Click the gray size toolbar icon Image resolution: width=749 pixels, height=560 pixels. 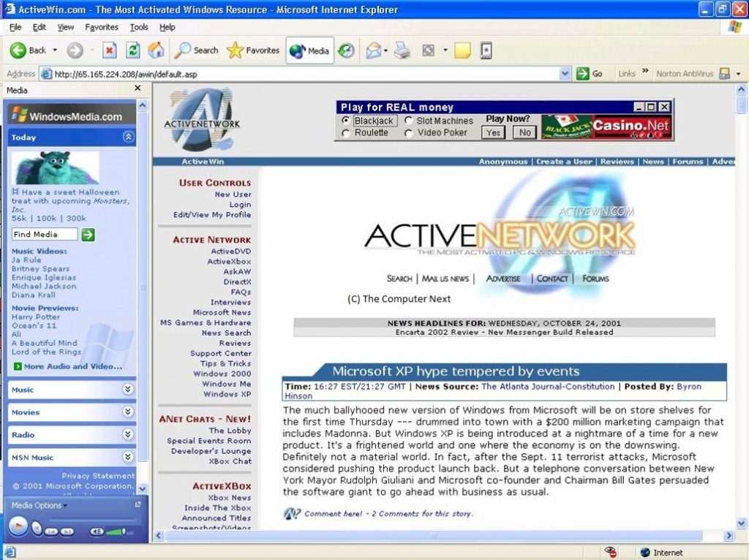[429, 50]
